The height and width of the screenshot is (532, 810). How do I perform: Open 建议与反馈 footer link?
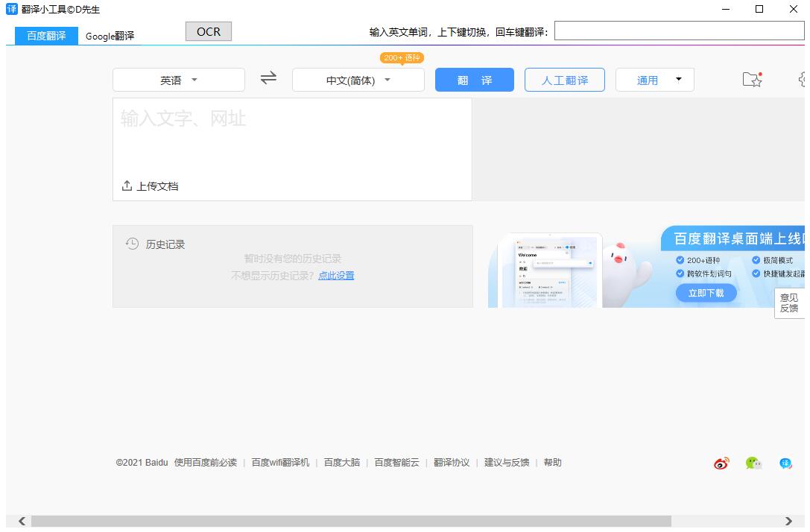point(507,462)
